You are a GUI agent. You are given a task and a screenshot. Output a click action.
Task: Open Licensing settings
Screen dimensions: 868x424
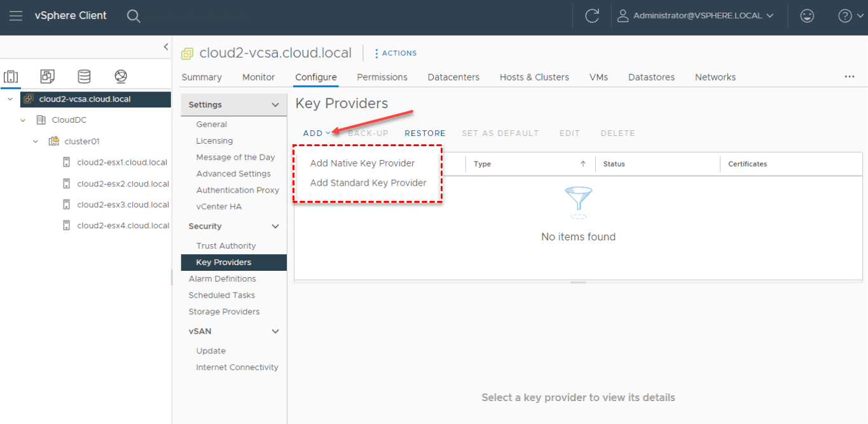click(214, 141)
